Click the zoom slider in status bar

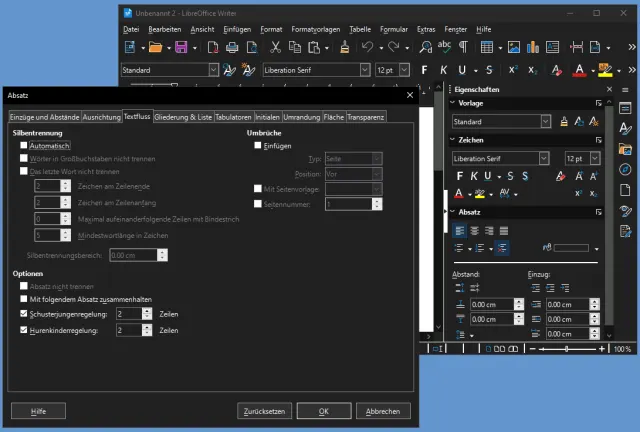point(567,349)
